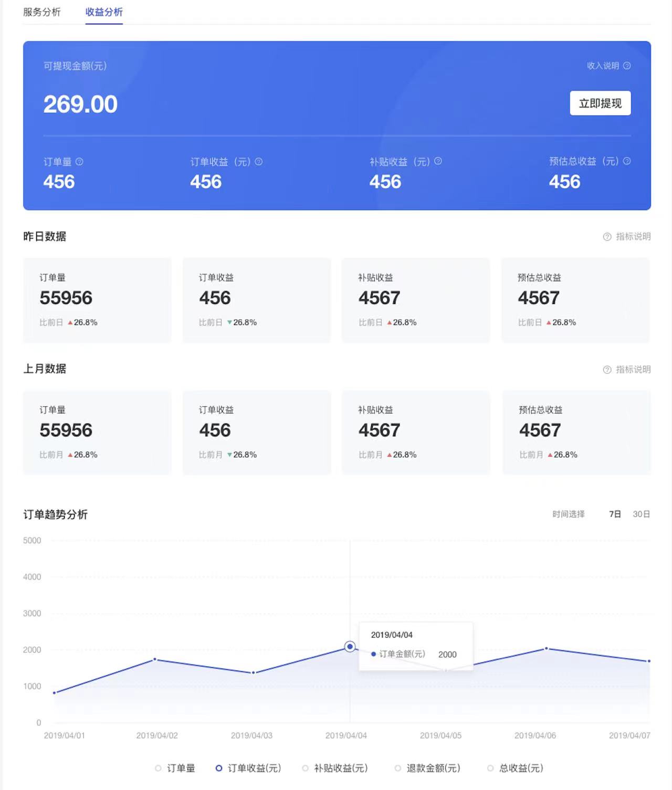Click the question icon beside 昨日数据 指标说明
The height and width of the screenshot is (790, 672).
click(607, 237)
